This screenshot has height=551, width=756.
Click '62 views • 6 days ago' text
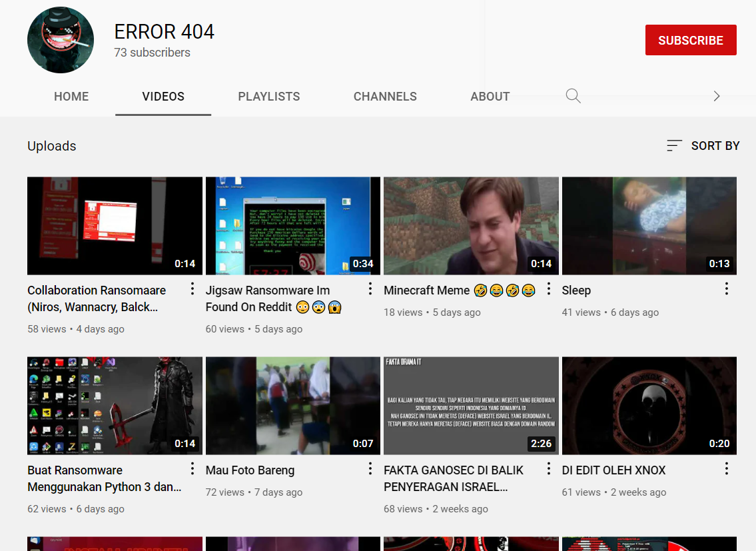coord(76,509)
